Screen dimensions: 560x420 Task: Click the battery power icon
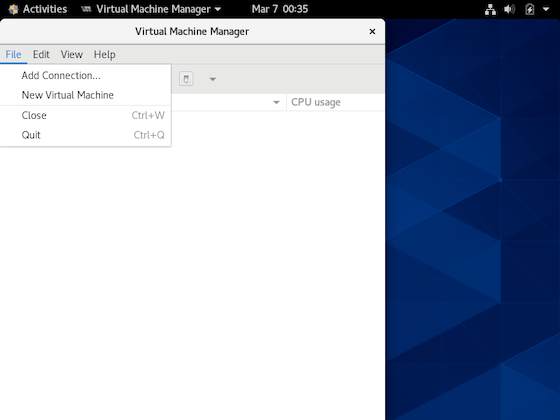tap(530, 9)
